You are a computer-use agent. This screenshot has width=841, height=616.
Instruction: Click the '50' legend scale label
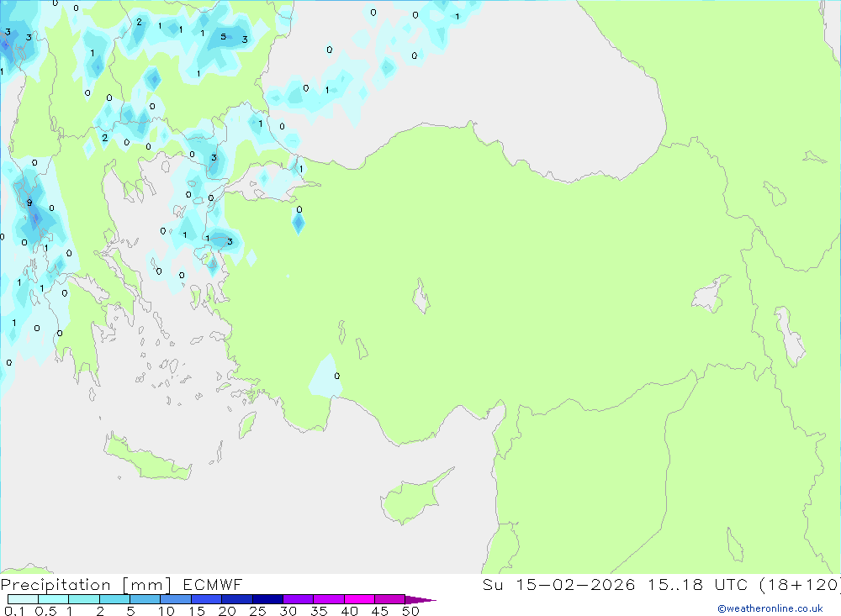[x=410, y=611]
